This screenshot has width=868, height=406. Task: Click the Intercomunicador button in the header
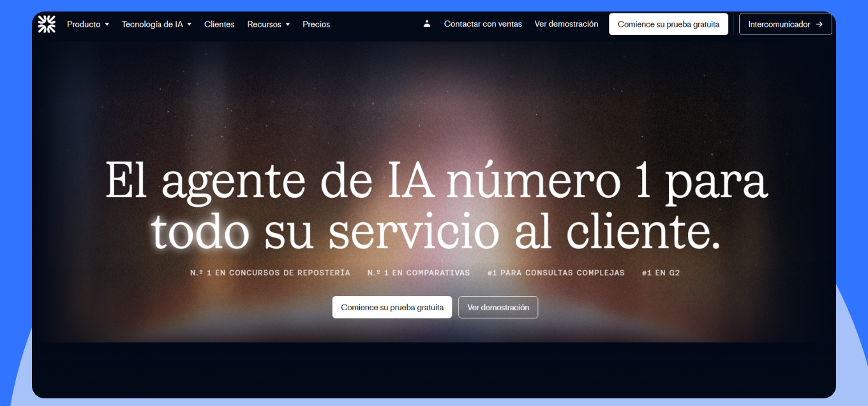(785, 24)
